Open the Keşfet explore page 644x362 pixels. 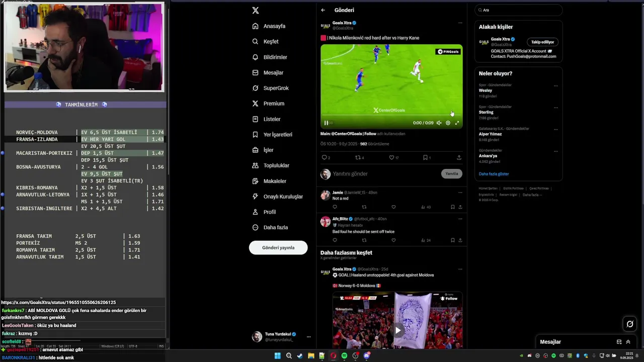click(x=266, y=42)
